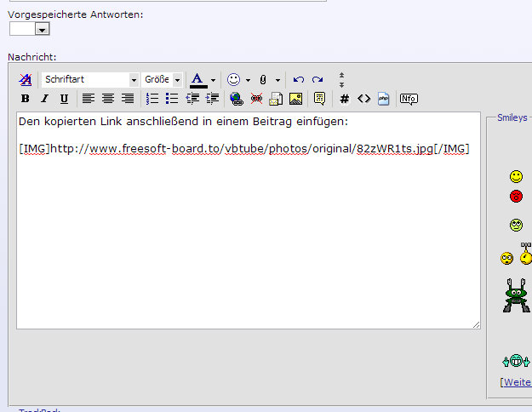Insert the yellow smiling smiley
This screenshot has width=532, height=412.
tap(516, 176)
